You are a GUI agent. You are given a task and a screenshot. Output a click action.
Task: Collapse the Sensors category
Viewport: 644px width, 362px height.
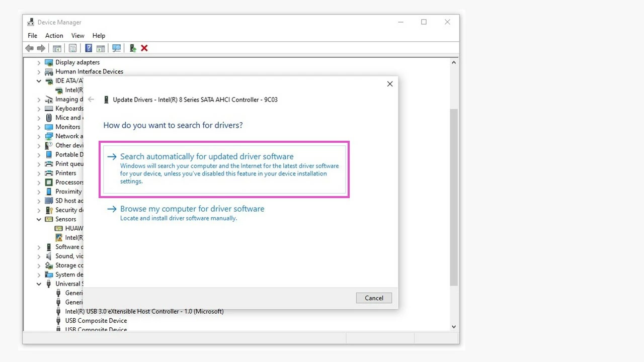point(39,220)
